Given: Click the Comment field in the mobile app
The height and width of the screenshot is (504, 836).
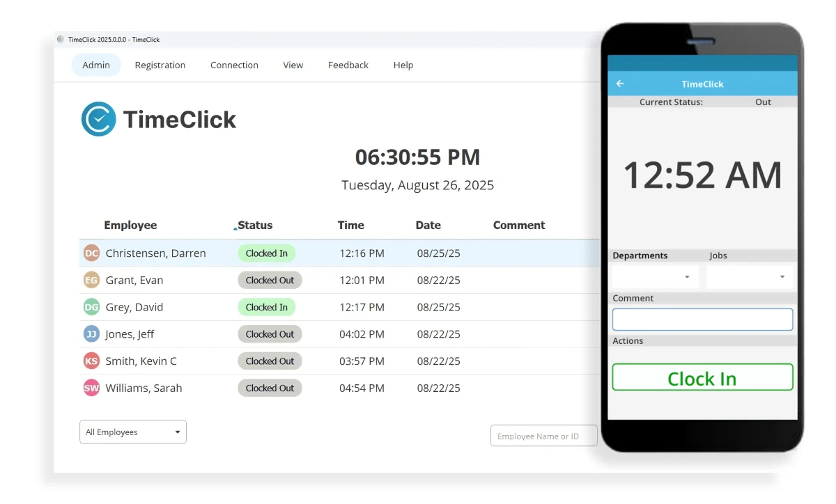Looking at the screenshot, I should (702, 319).
